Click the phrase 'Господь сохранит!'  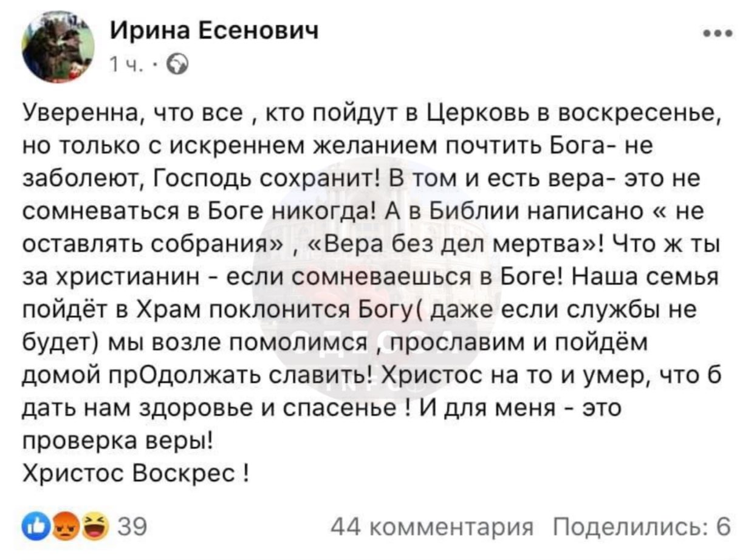coord(268,179)
